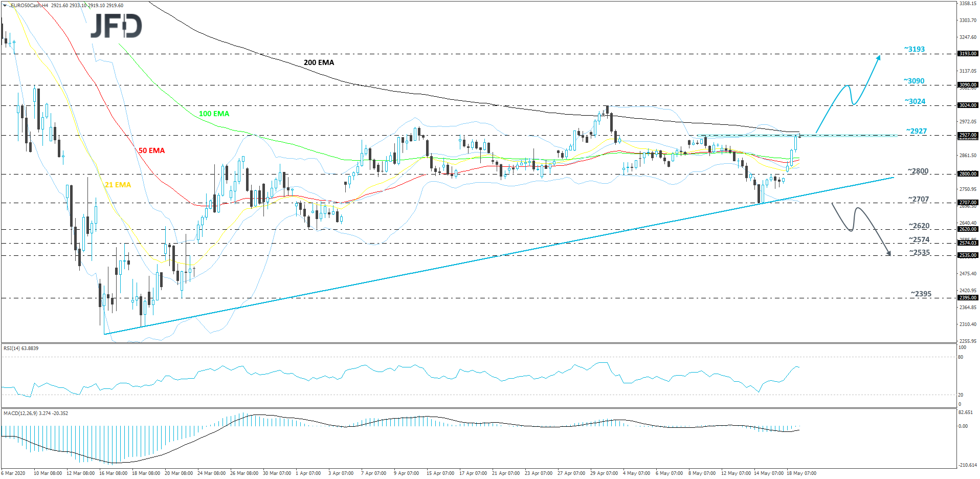Click the '~3024' resistance label
This screenshot has width=980, height=479.
(915, 101)
